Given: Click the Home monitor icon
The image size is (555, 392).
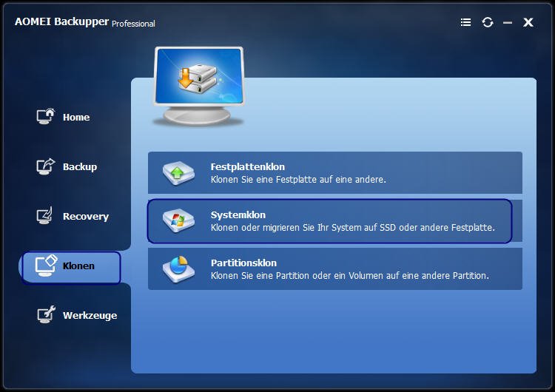Looking at the screenshot, I should [46, 116].
